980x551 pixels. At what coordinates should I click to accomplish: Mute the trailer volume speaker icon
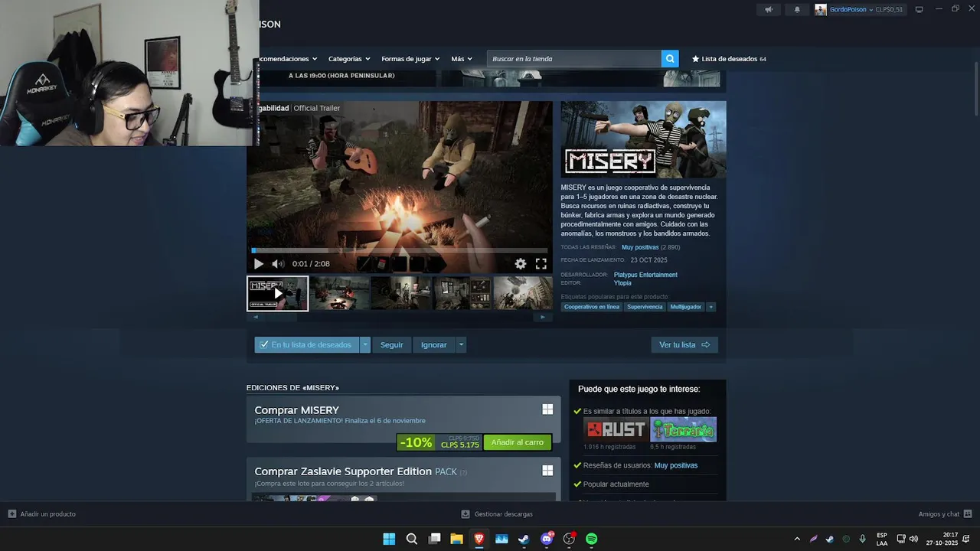[278, 264]
